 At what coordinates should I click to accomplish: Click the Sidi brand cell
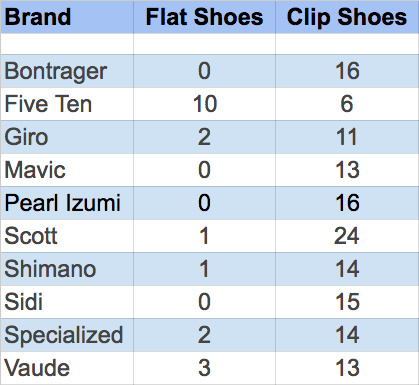67,302
